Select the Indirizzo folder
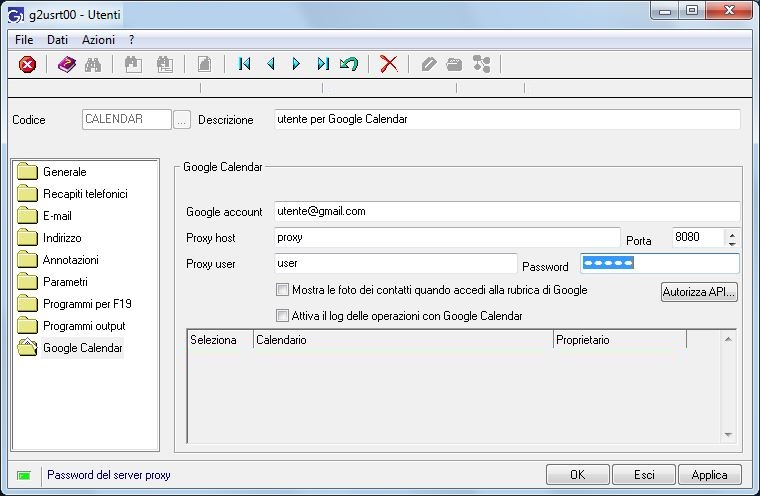 point(49,238)
